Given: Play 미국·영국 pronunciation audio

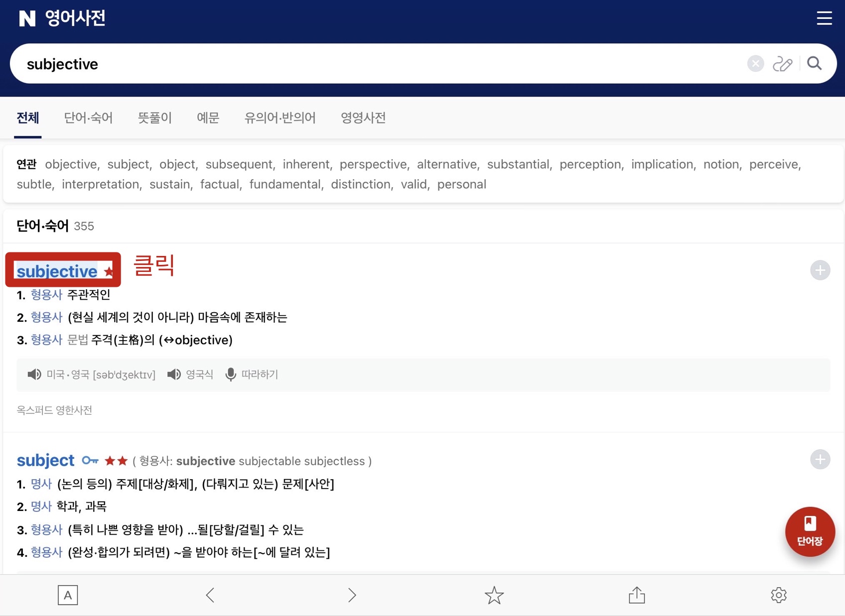Looking at the screenshot, I should tap(34, 374).
